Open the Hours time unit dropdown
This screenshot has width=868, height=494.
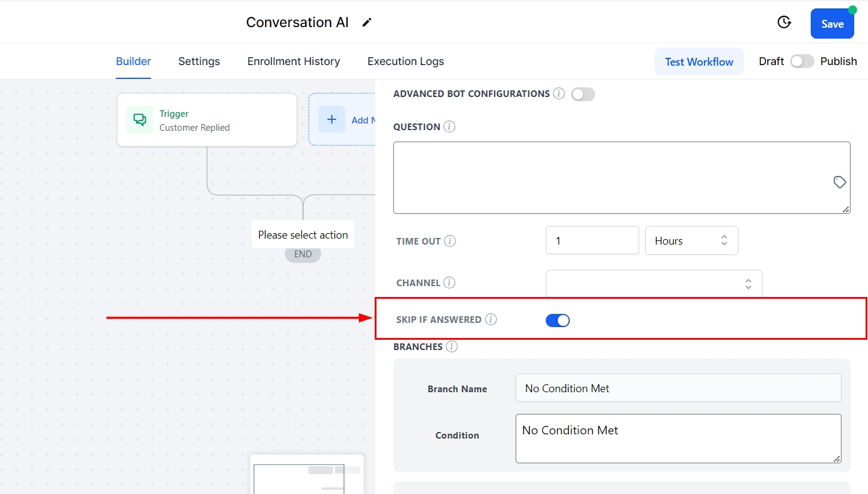[691, 241]
